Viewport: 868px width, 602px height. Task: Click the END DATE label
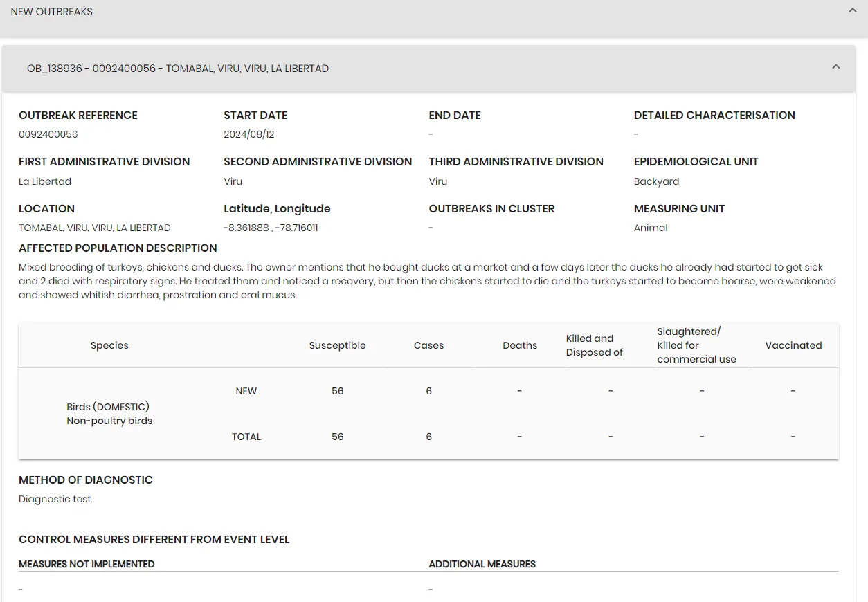click(x=455, y=116)
